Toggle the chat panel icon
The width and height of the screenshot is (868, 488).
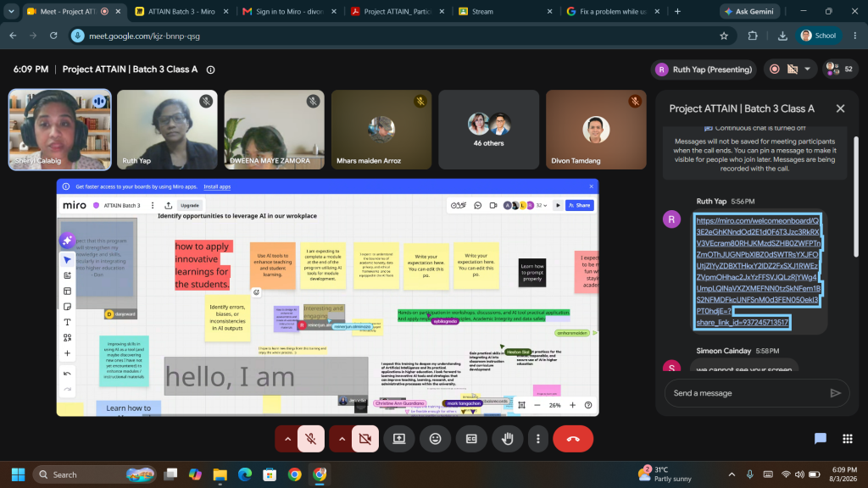(821, 439)
